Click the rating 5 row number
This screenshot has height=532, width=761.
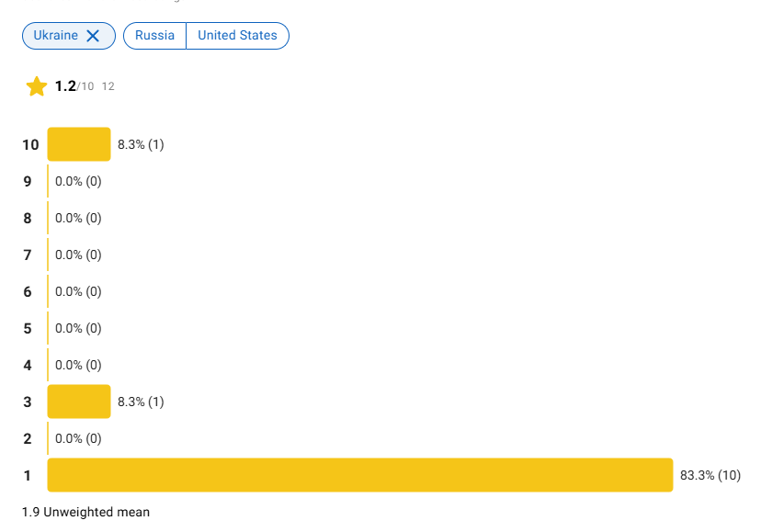(28, 328)
